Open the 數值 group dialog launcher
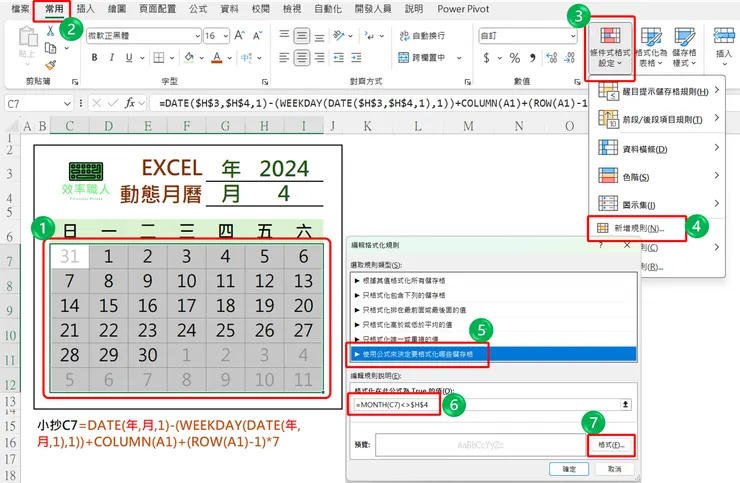Image resolution: width=740 pixels, height=483 pixels. coord(577,82)
